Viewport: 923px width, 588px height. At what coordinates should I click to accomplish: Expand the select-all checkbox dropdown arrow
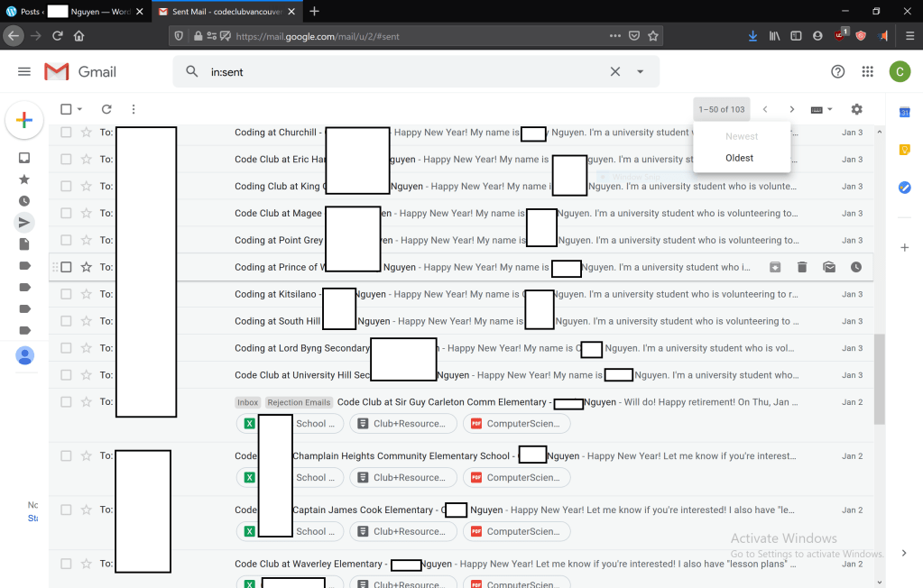tap(80, 109)
